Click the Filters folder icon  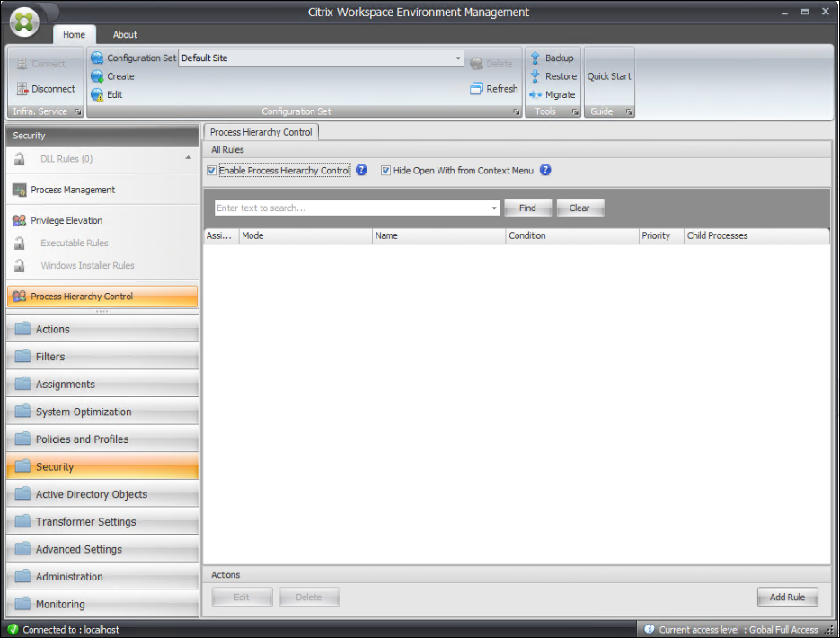click(22, 356)
